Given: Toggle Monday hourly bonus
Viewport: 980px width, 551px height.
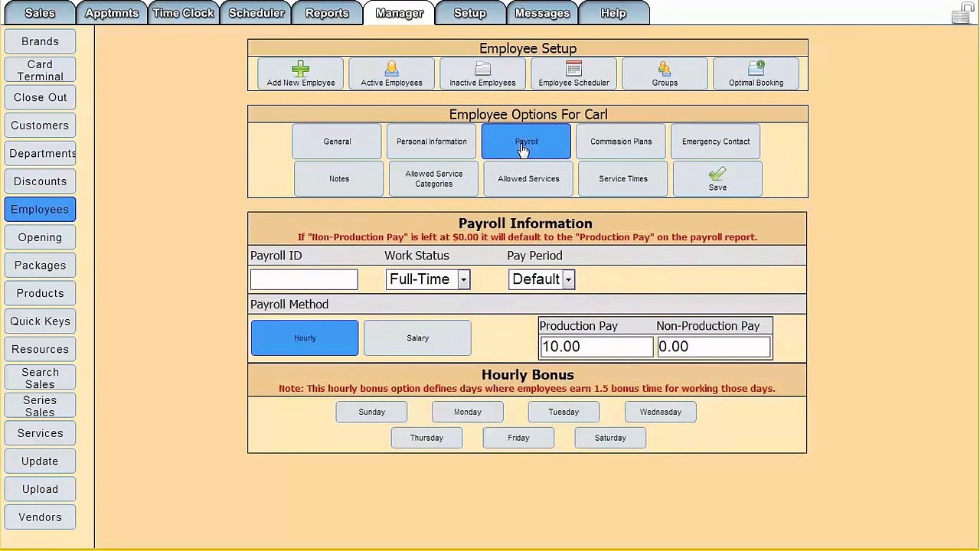Looking at the screenshot, I should (468, 412).
